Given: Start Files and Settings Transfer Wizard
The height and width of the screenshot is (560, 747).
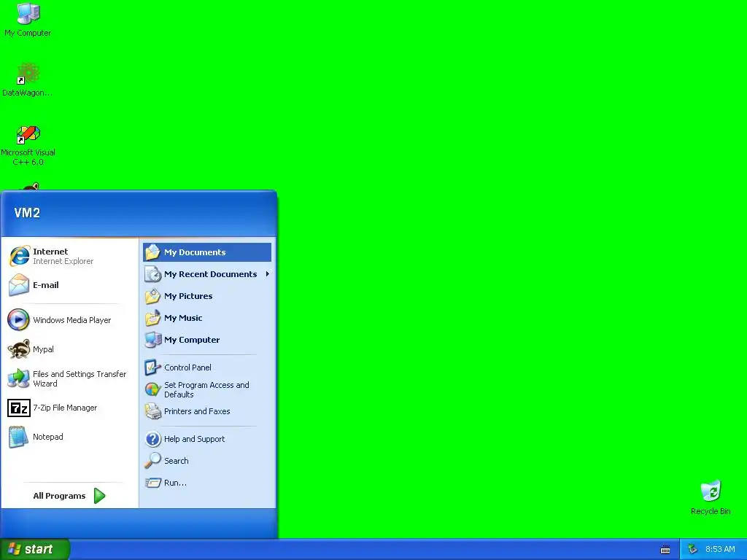Looking at the screenshot, I should 69,378.
